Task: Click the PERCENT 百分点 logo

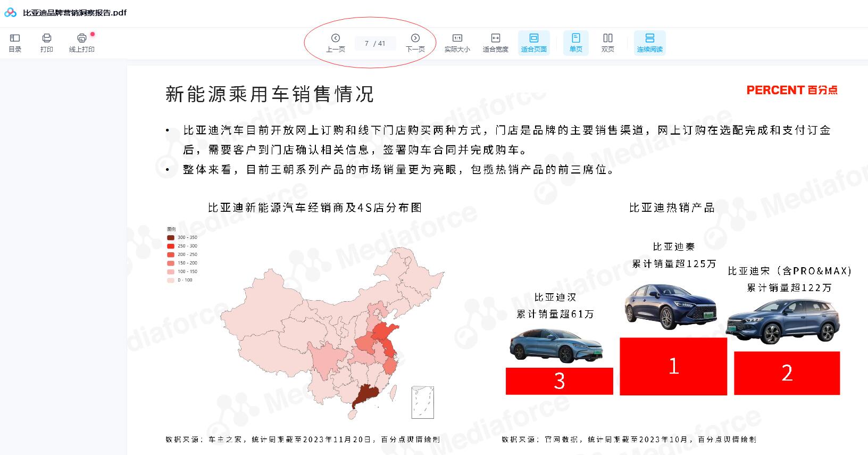Action: (x=792, y=90)
